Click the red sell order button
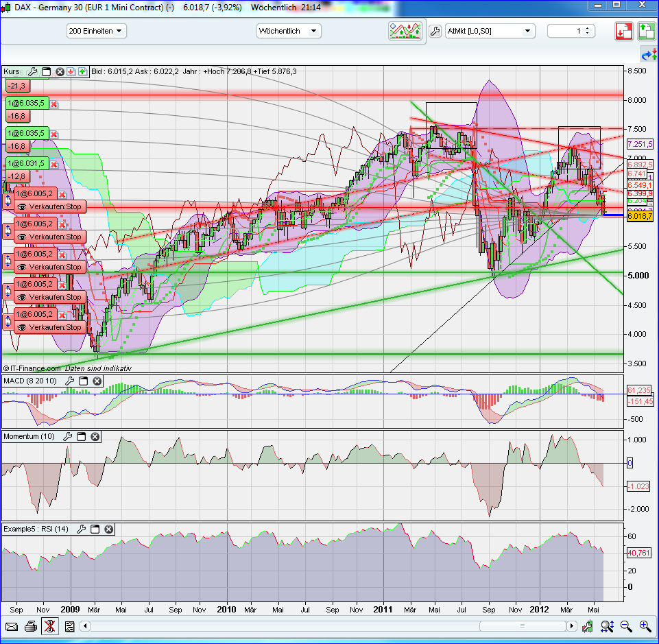Screen dimensions: 659x644 (x=624, y=31)
